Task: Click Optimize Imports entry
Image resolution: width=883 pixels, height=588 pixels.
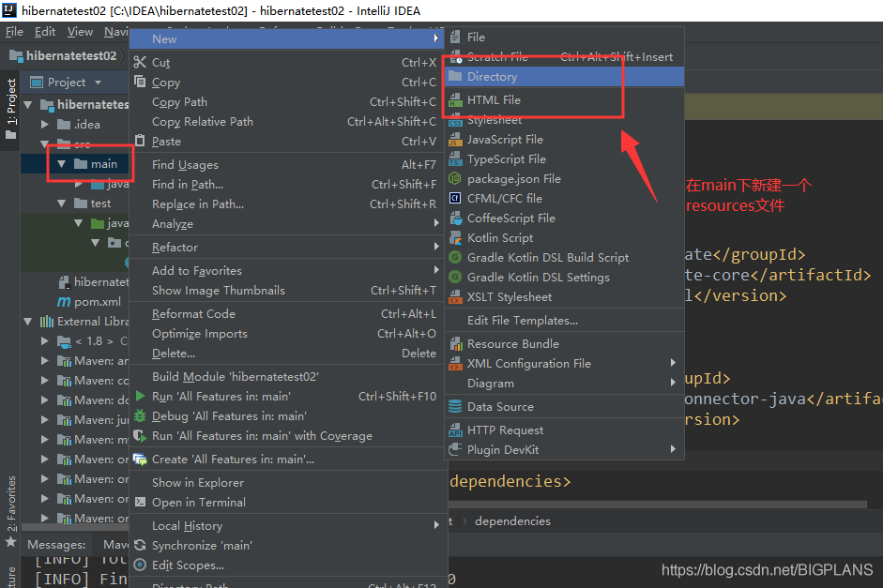Action: [288, 333]
